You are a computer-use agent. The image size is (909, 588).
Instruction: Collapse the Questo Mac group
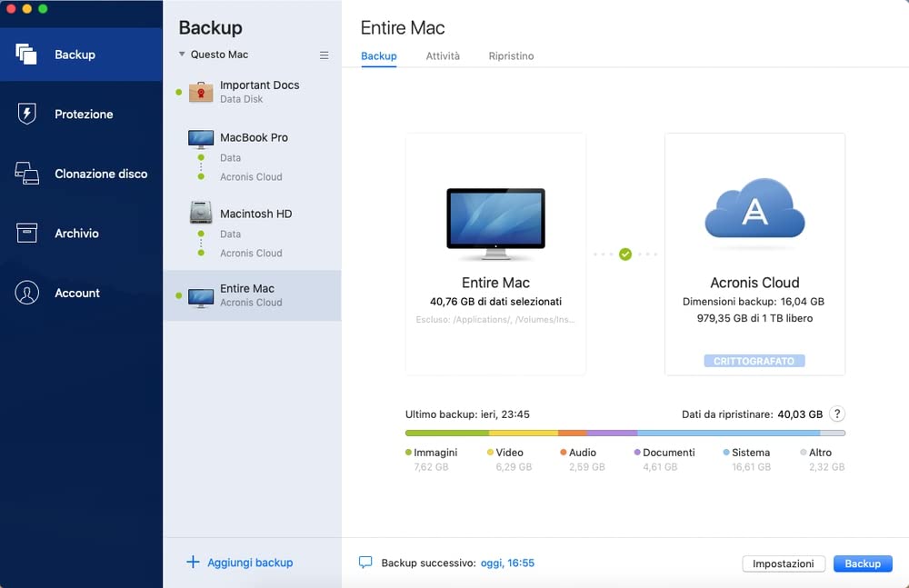[182, 54]
